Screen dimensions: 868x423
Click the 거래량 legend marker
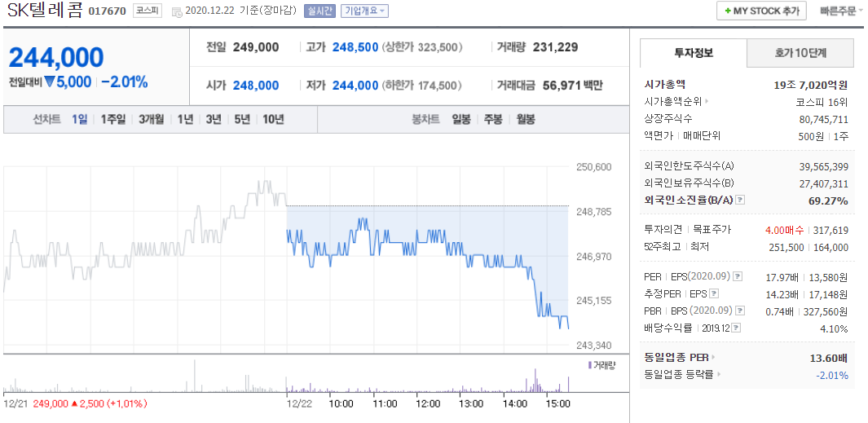pos(589,364)
